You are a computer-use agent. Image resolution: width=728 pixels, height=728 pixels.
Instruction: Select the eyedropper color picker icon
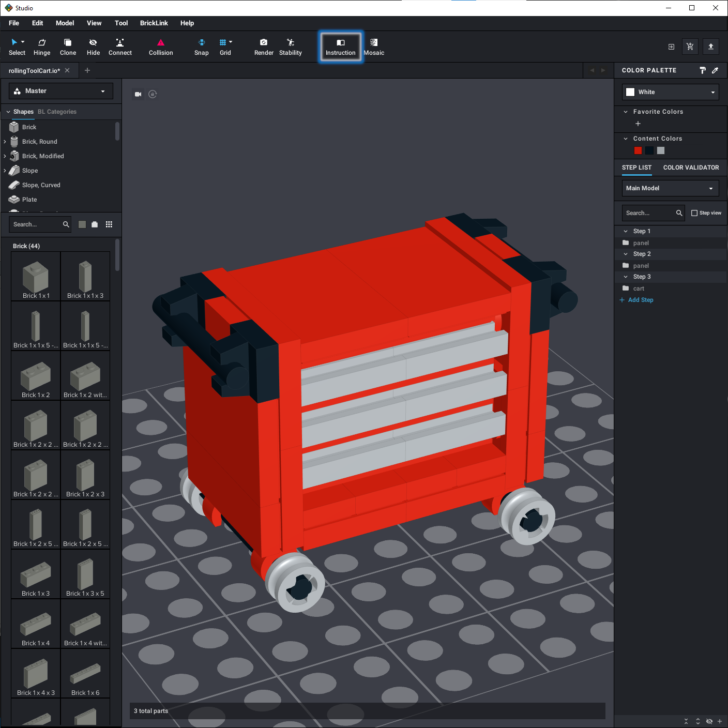(x=715, y=70)
